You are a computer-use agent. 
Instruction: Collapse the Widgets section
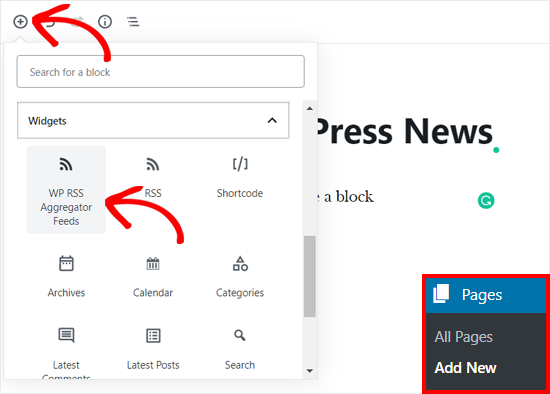point(153,121)
